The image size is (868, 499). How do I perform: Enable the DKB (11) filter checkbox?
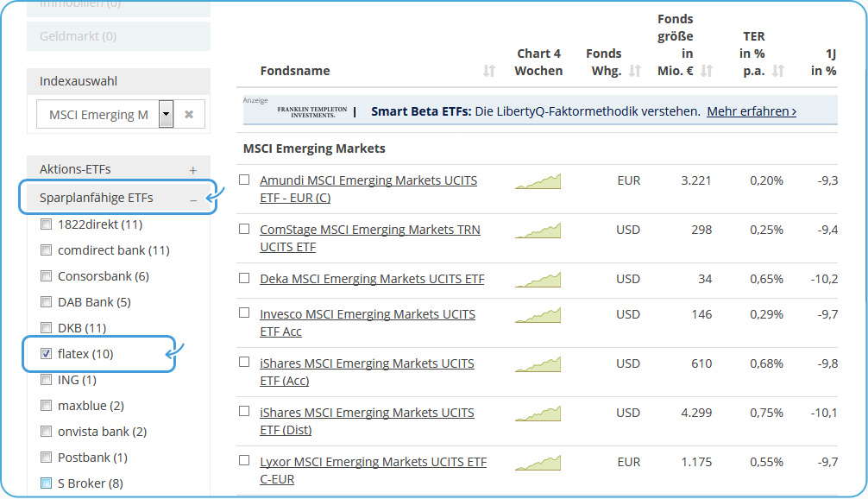pos(47,328)
